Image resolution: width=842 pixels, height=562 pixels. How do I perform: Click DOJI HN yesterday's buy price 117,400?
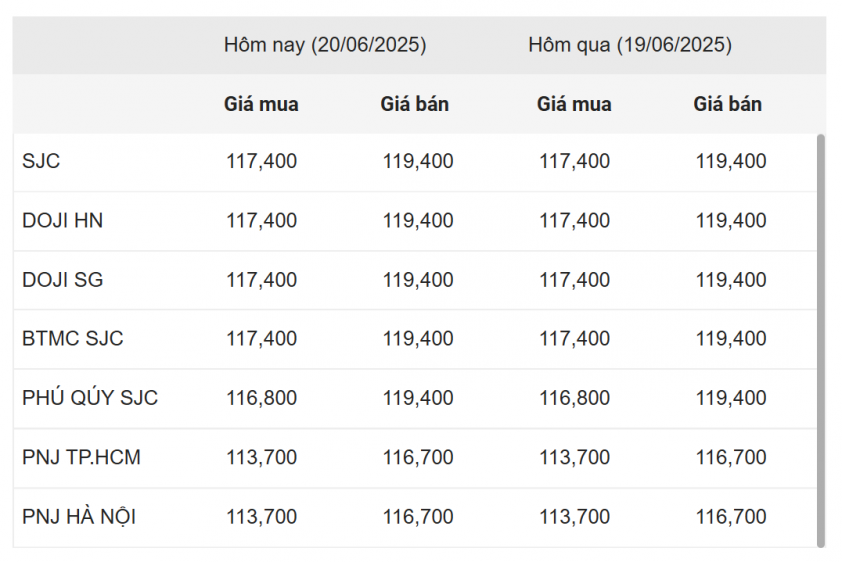pyautogui.click(x=575, y=221)
